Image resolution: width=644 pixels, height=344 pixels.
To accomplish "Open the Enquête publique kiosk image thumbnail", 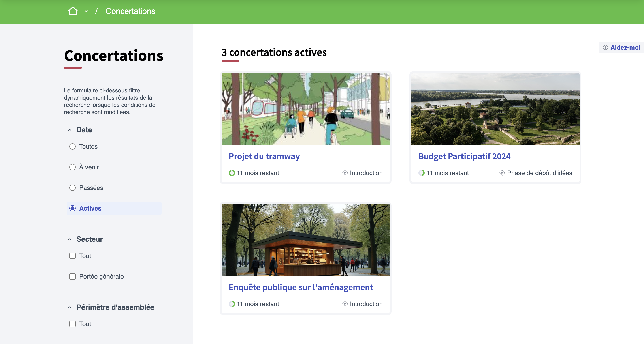I will (x=305, y=239).
